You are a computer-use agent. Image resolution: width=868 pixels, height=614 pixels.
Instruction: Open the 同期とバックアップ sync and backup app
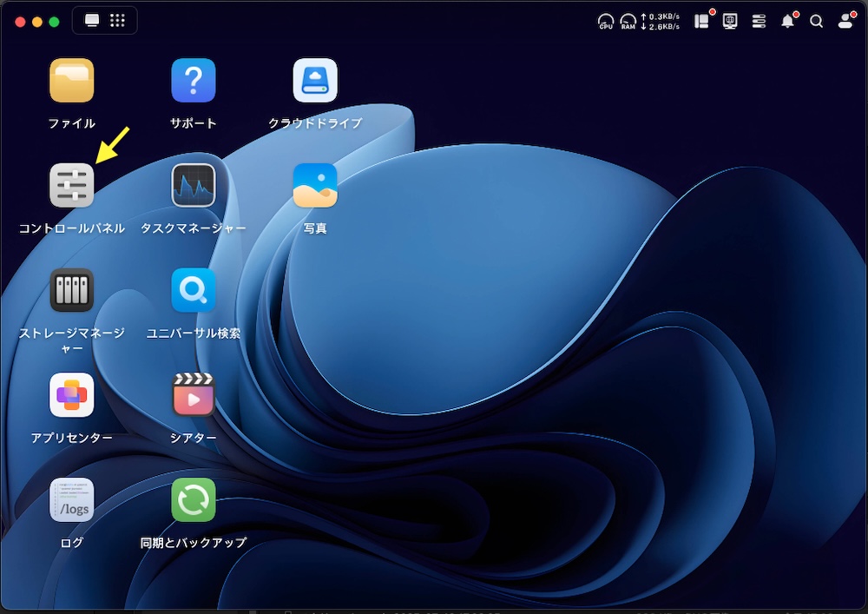(x=194, y=500)
